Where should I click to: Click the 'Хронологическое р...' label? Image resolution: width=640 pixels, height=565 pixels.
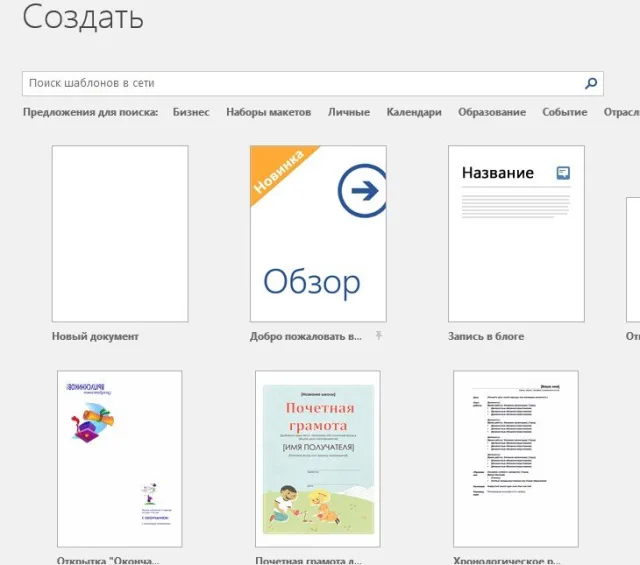507,560
